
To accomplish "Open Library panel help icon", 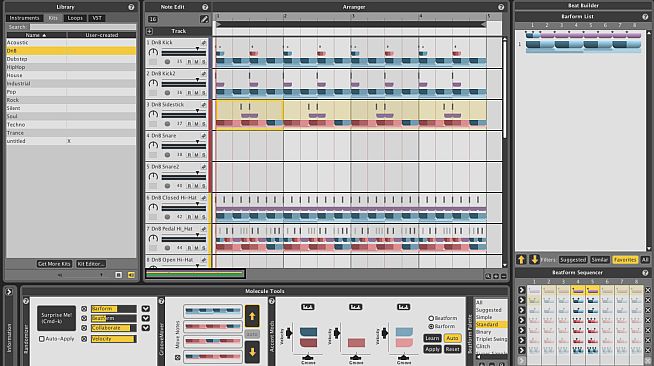I will pos(131,7).
